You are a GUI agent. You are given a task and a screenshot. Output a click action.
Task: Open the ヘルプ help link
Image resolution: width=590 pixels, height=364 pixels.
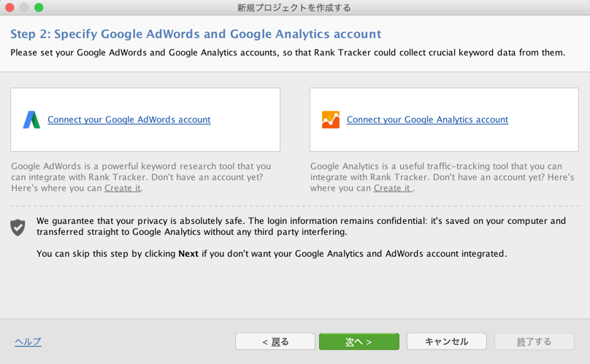pyautogui.click(x=28, y=341)
